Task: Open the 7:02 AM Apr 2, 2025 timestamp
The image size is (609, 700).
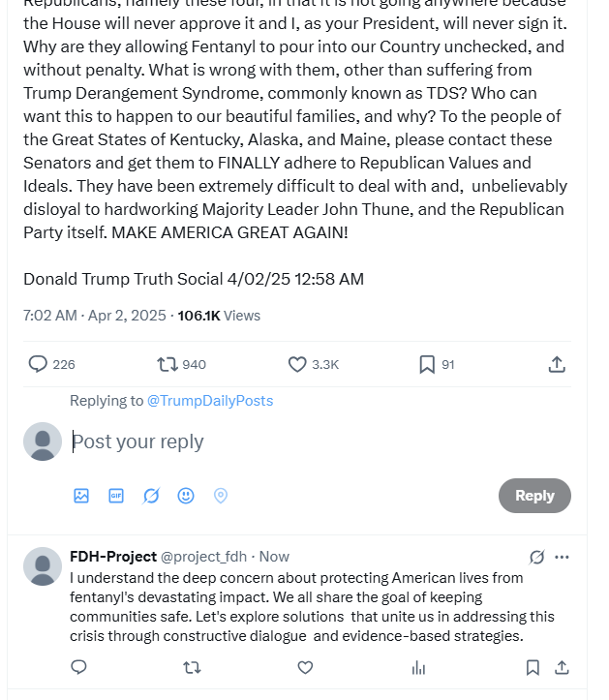Action: coord(94,315)
